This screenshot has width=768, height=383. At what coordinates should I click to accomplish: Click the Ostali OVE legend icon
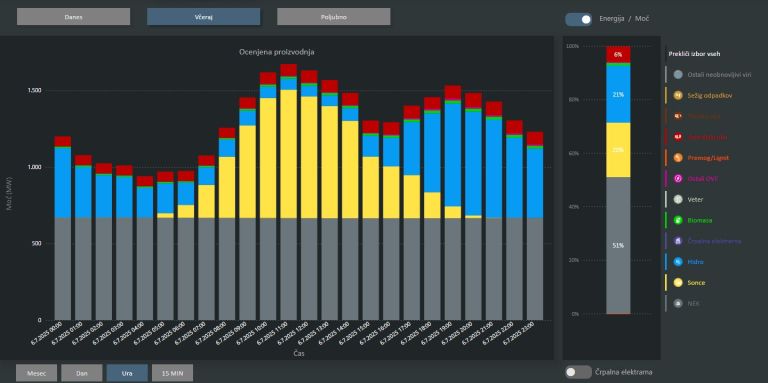pos(678,179)
